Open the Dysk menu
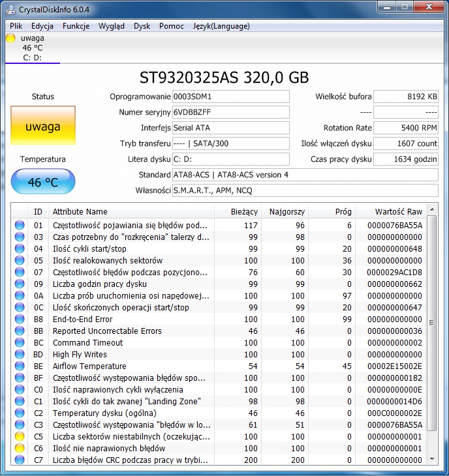 pos(142,26)
